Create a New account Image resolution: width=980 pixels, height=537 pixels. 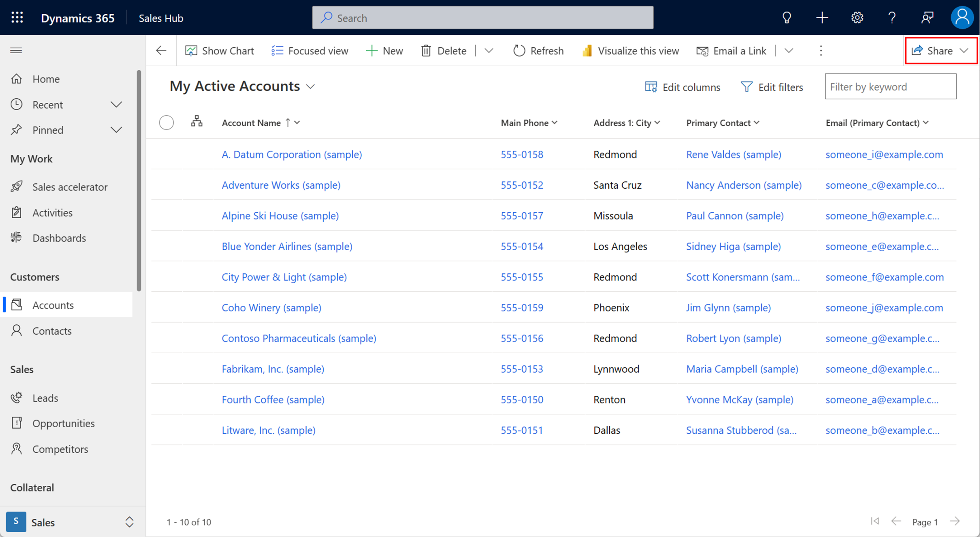[x=384, y=50]
